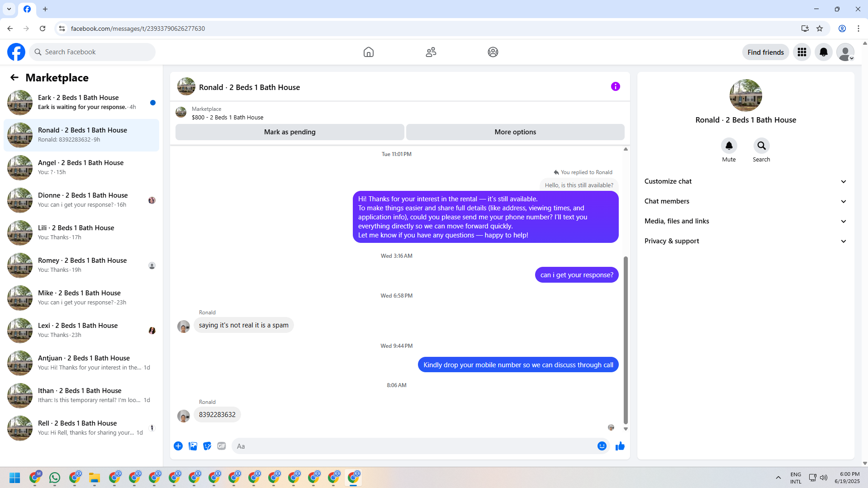The width and height of the screenshot is (868, 488).
Task: Open the Groups icon in the top navigation
Action: [x=493, y=52]
